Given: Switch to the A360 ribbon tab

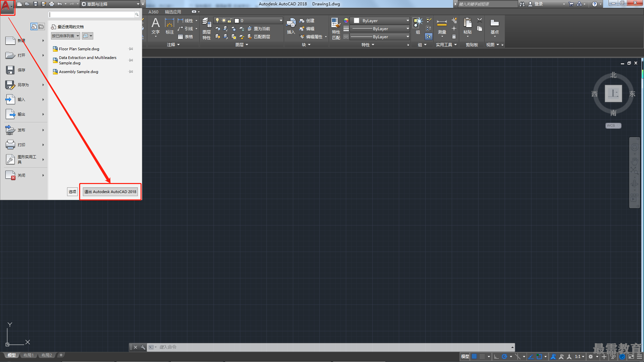Looking at the screenshot, I should click(x=153, y=12).
